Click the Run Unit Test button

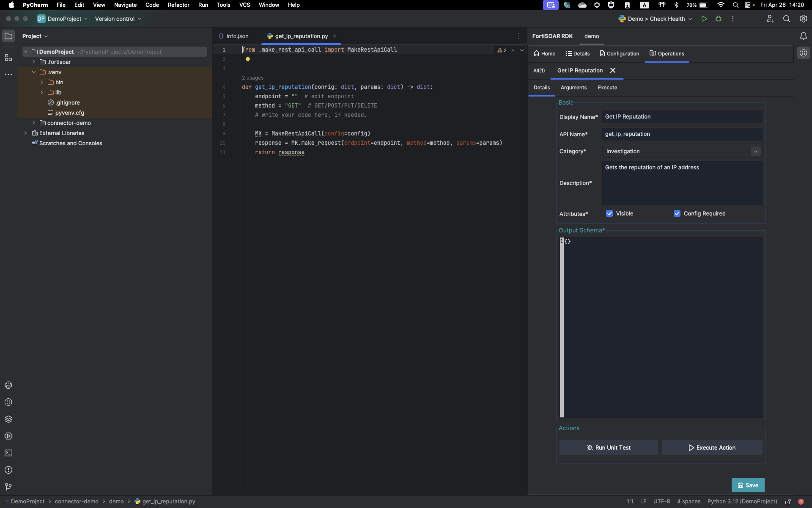pyautogui.click(x=608, y=447)
